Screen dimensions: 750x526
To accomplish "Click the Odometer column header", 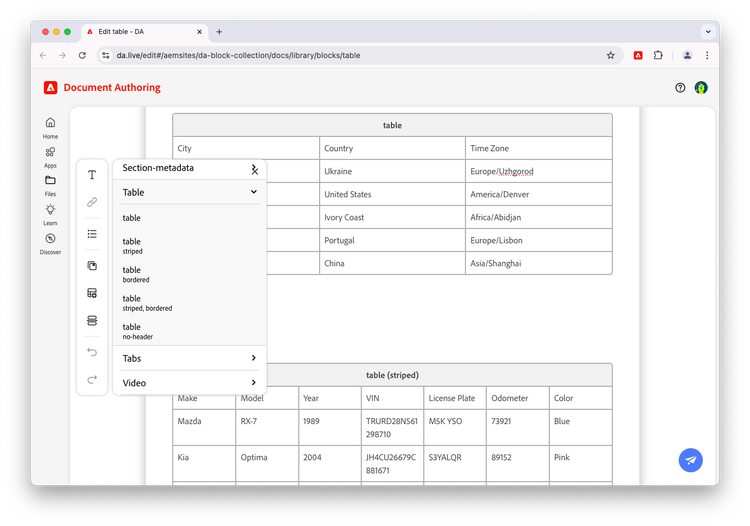I will coord(518,398).
